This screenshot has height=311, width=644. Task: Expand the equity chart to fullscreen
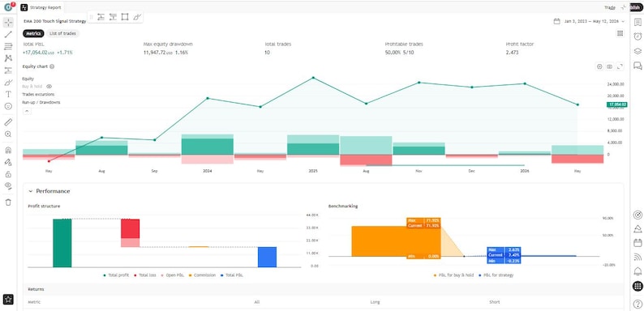[620, 66]
